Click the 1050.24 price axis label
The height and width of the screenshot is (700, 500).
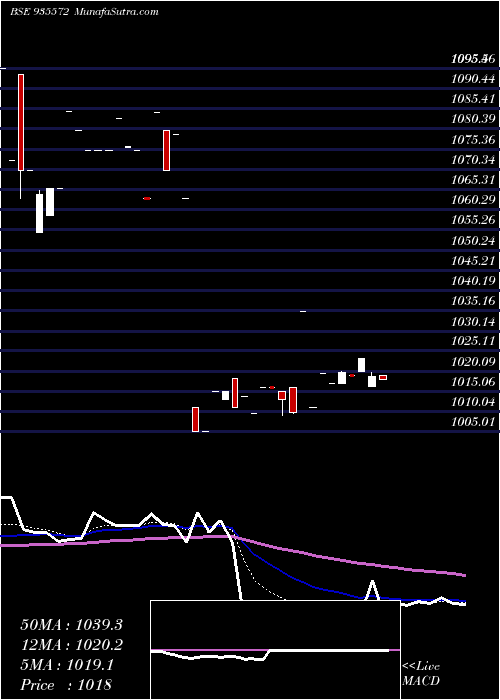click(473, 241)
